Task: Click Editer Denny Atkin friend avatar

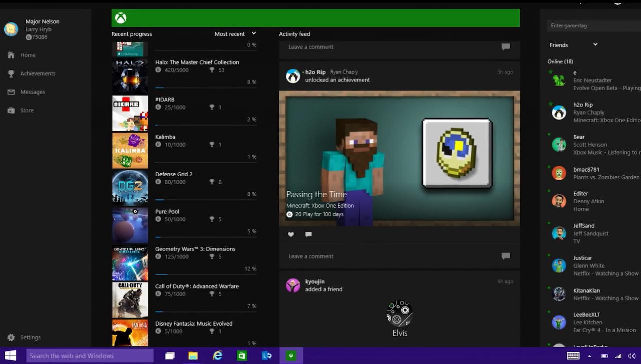Action: (559, 201)
